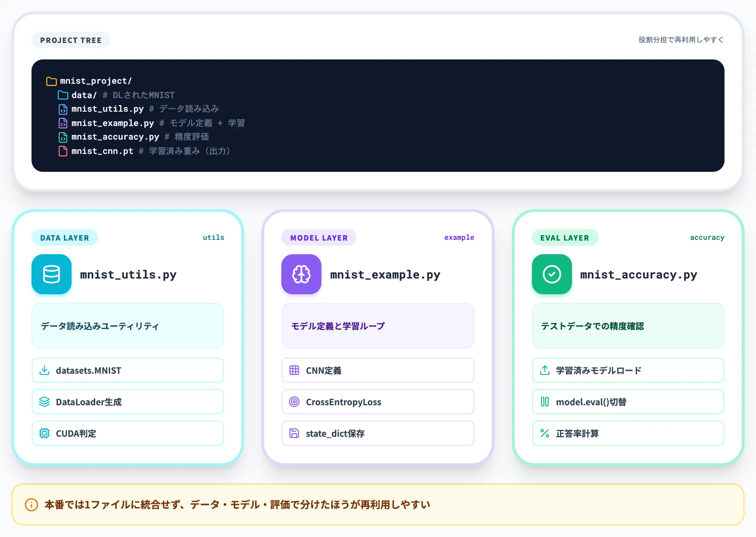Click the '# 学習済み重み（出力）' comment
Image resolution: width=756 pixels, height=537 pixels.
coord(185,151)
